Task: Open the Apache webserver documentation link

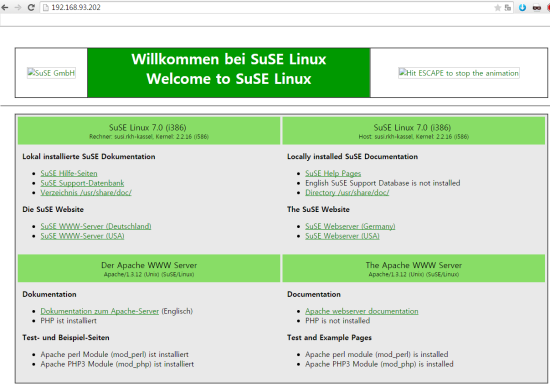Action: [x=362, y=311]
